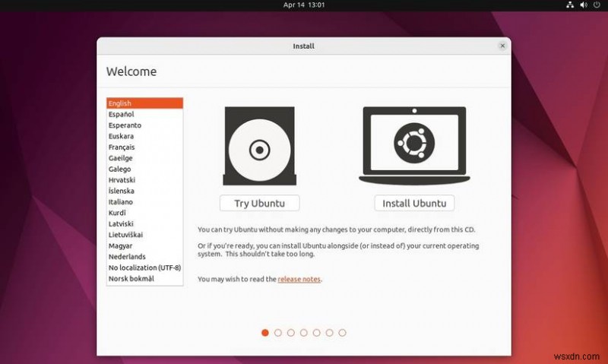Close the Install window
This screenshot has width=608, height=364.
502,46
